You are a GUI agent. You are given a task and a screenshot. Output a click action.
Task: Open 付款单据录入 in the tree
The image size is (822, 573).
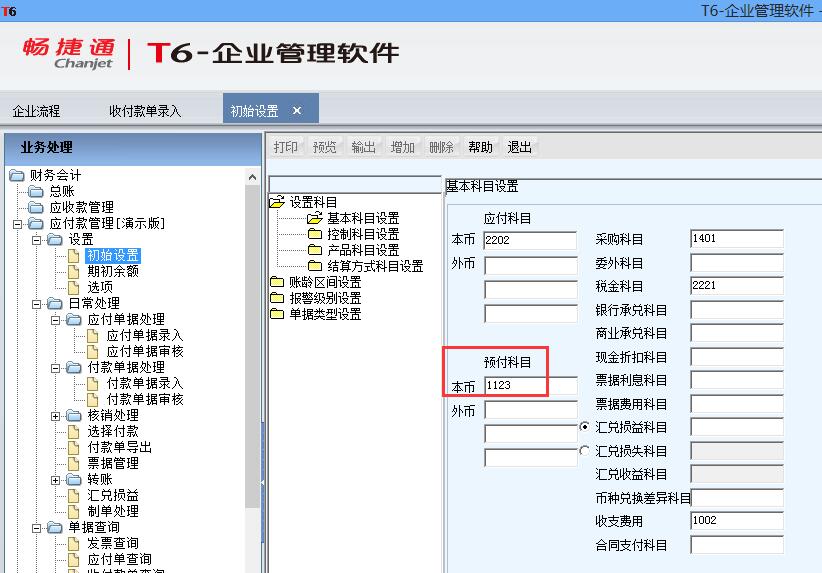click(x=145, y=384)
